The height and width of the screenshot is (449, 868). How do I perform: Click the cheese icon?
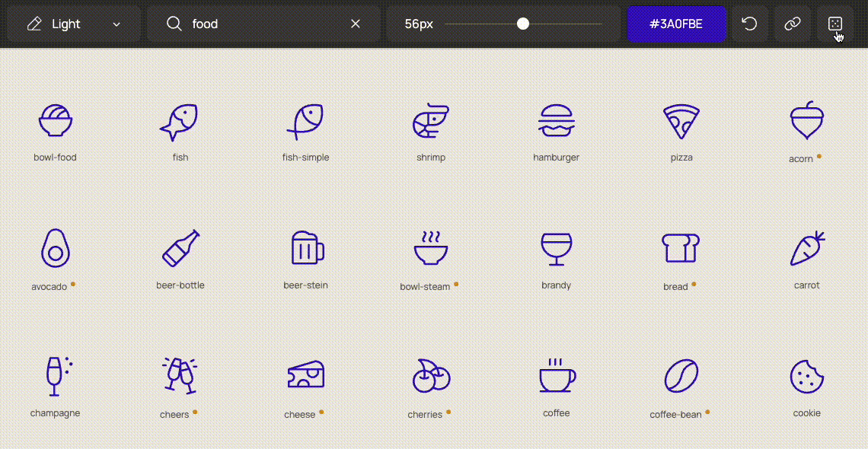(x=305, y=376)
